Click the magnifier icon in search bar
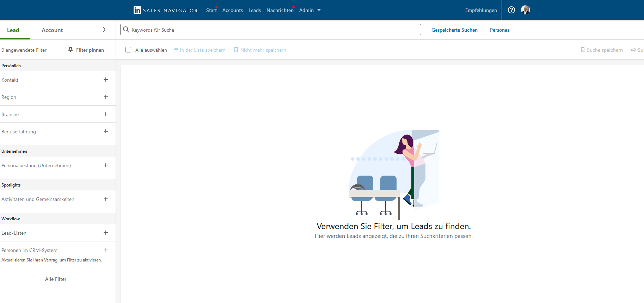 126,30
